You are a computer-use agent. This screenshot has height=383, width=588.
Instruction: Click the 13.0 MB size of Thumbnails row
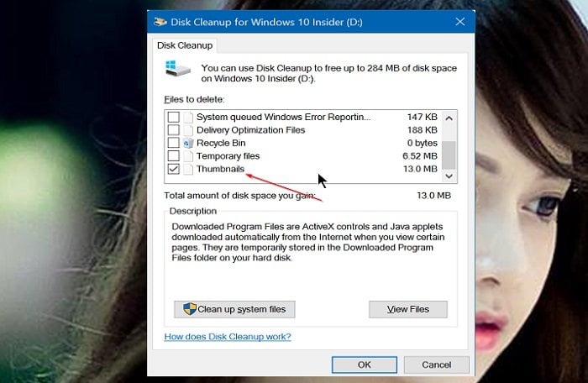click(x=420, y=169)
